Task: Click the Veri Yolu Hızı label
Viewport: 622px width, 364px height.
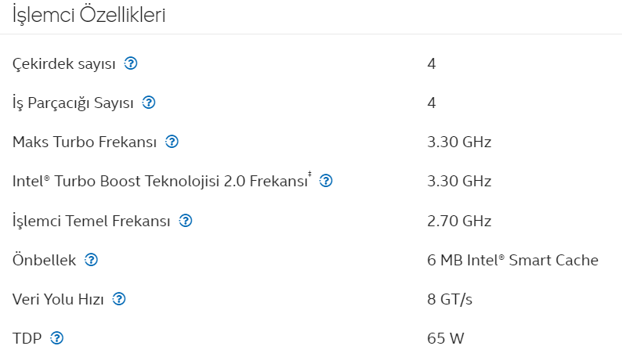Action: (x=58, y=299)
